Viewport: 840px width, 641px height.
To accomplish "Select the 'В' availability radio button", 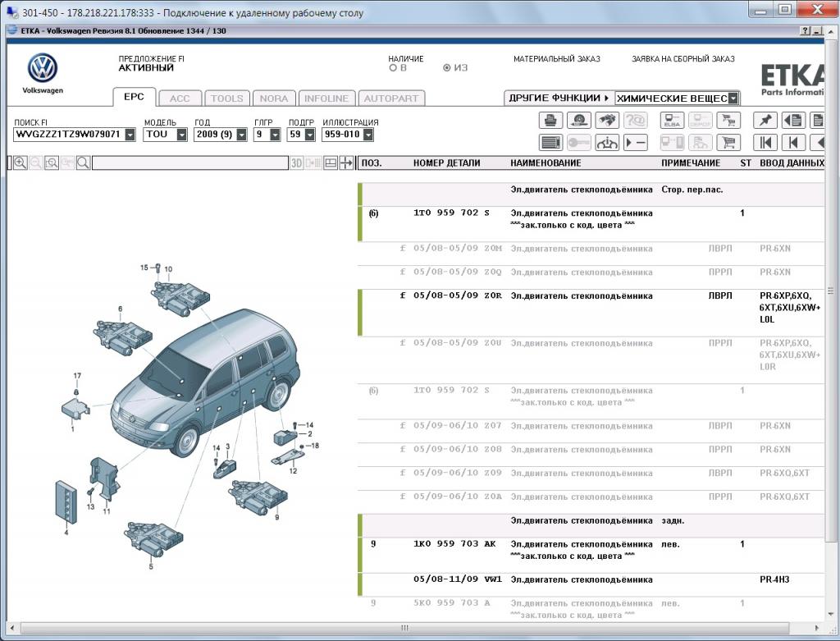I will 393,68.
